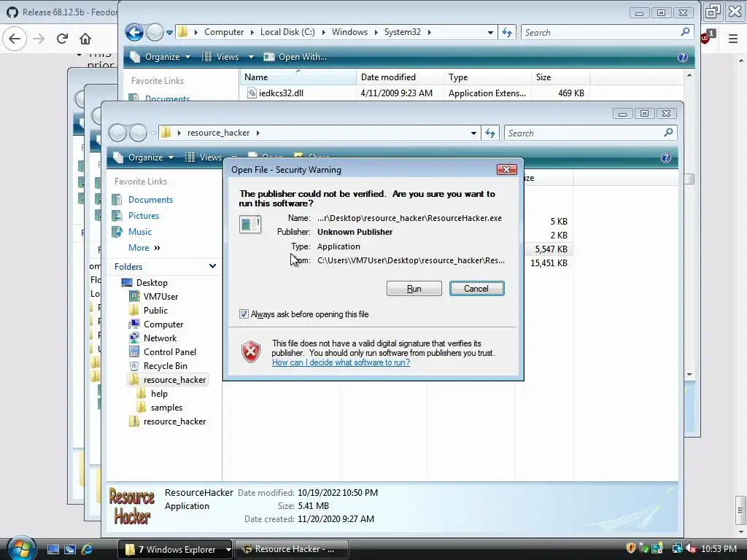747x560 pixels.
Task: Open 7 Windows Explorer taskbar group
Action: tap(175, 550)
